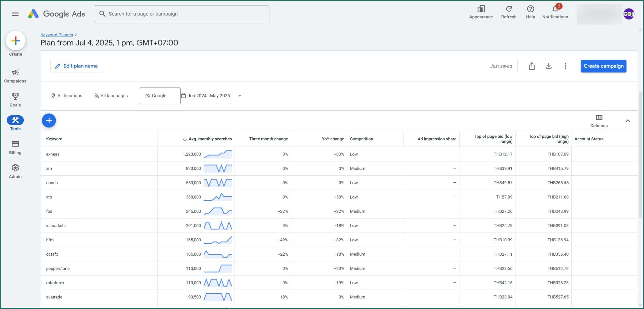This screenshot has height=309, width=644.
Task: Click Account Status column header
Action: (589, 139)
